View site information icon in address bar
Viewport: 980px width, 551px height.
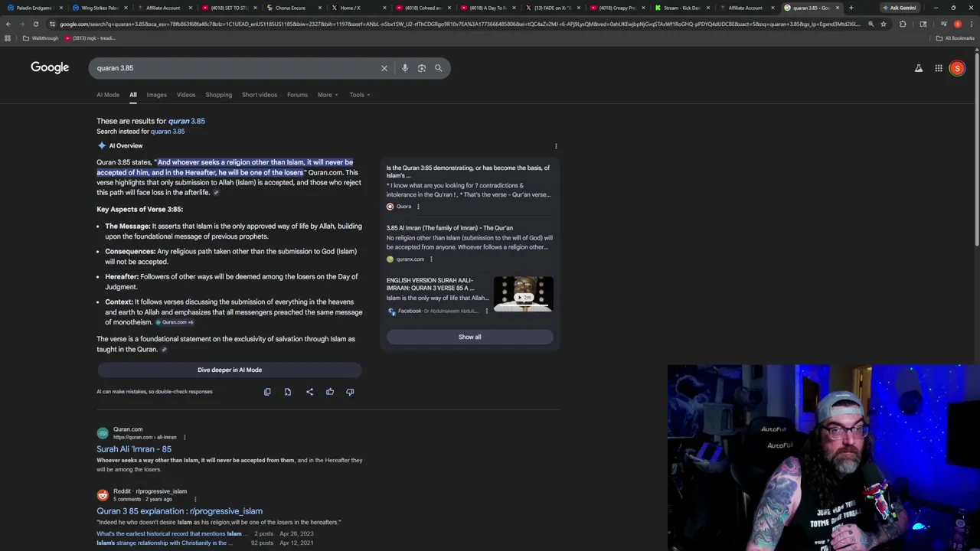click(52, 24)
